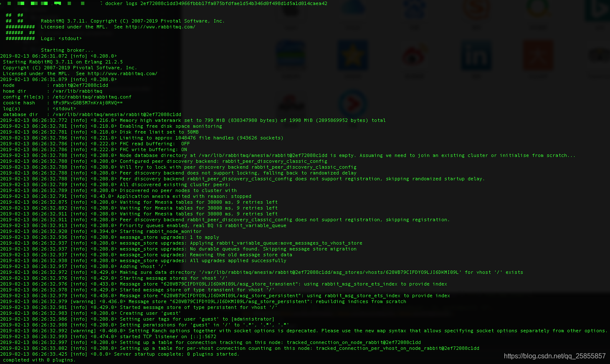Click 'Waiting for Mnesia tables' line at 06:26:32.875

(139, 202)
